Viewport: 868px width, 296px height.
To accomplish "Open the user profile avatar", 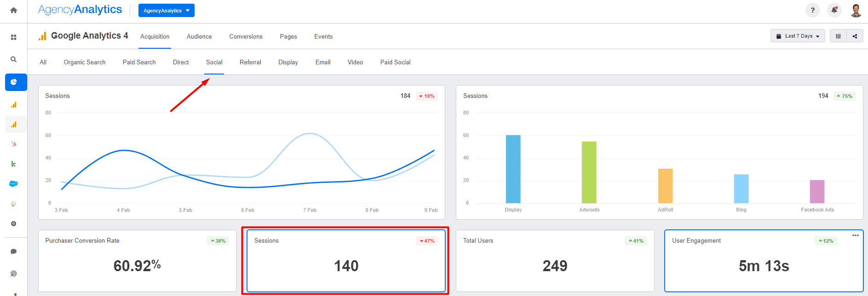I will pyautogui.click(x=856, y=10).
